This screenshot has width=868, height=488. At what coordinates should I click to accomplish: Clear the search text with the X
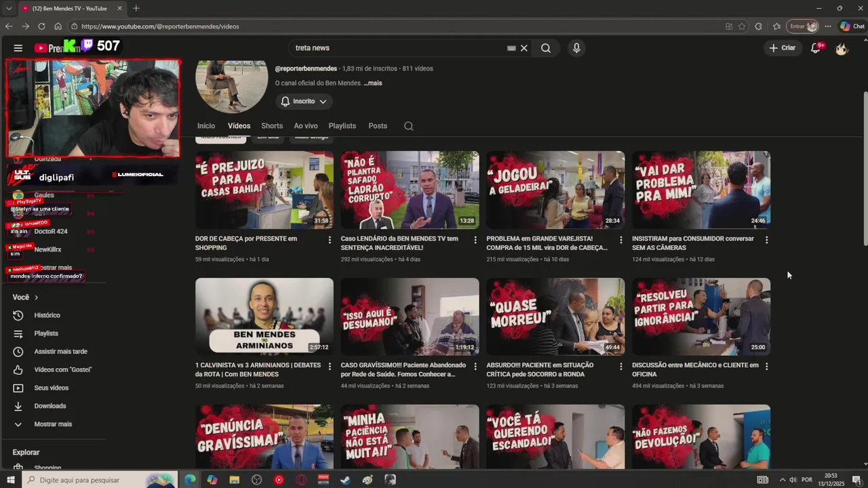(x=524, y=48)
